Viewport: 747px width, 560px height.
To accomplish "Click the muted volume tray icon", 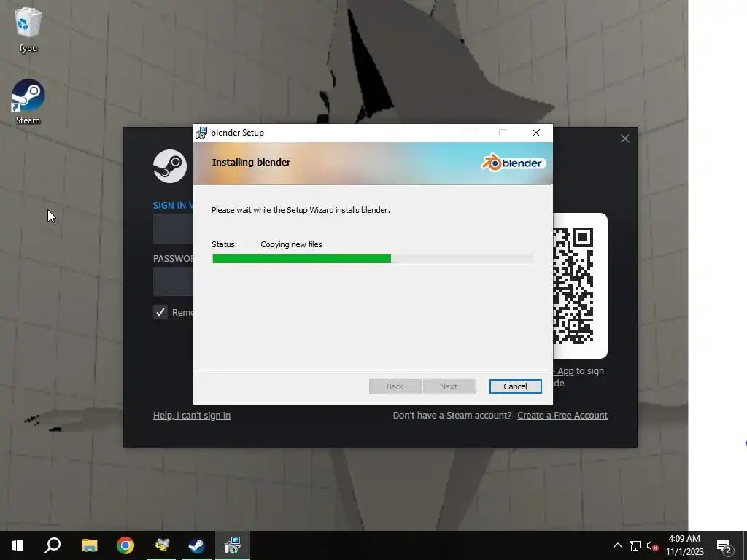I will (x=652, y=545).
